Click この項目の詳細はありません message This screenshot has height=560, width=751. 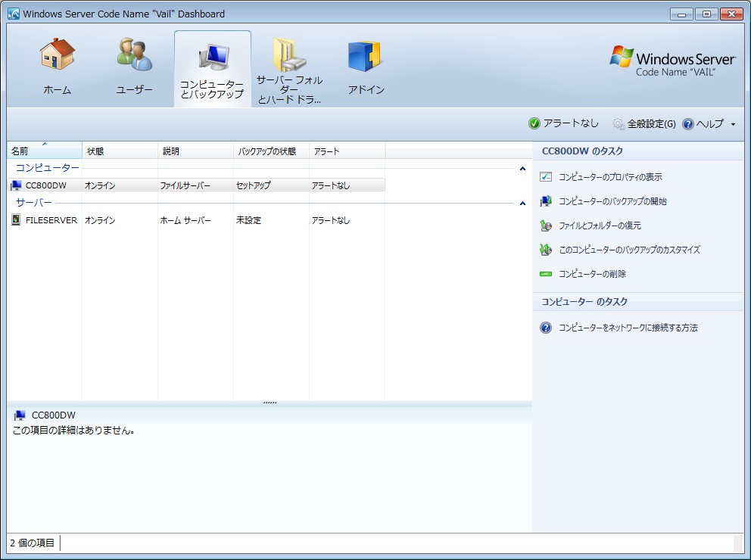(x=73, y=431)
